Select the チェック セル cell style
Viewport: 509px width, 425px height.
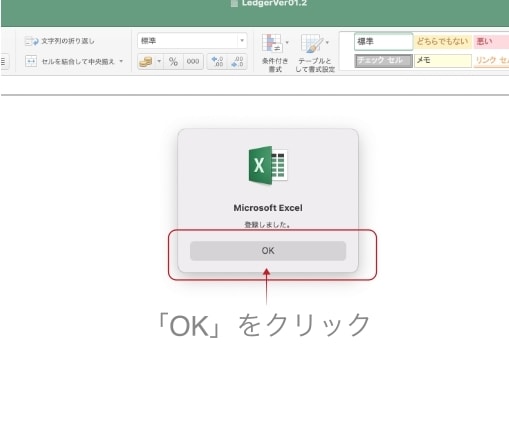tap(383, 61)
